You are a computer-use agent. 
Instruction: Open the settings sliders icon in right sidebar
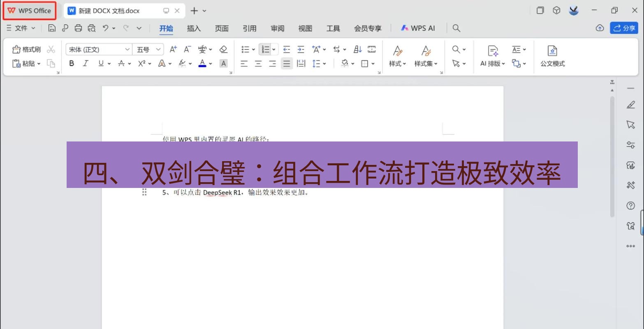point(630,145)
